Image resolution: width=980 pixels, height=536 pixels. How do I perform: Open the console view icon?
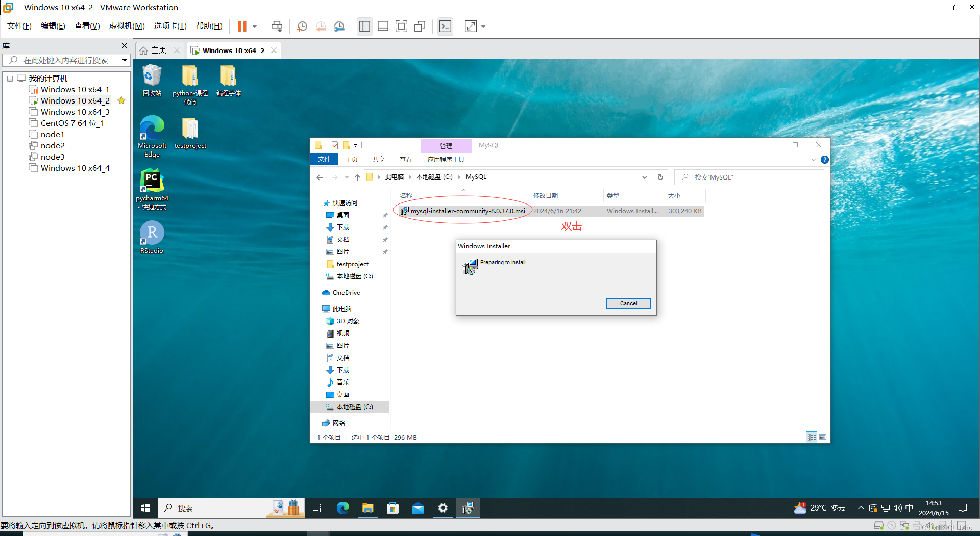[x=445, y=26]
